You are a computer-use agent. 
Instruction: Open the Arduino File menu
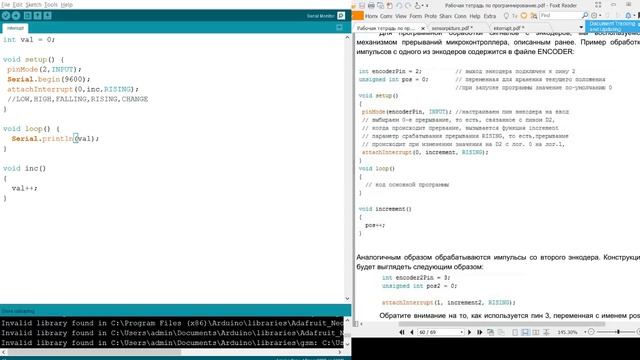coord(5,5)
